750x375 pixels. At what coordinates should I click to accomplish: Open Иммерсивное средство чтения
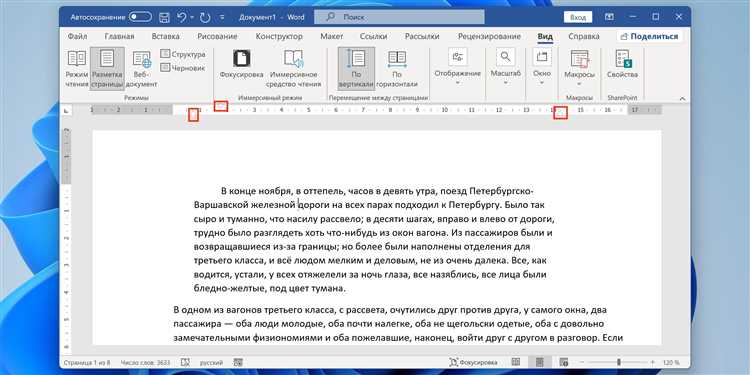point(294,69)
